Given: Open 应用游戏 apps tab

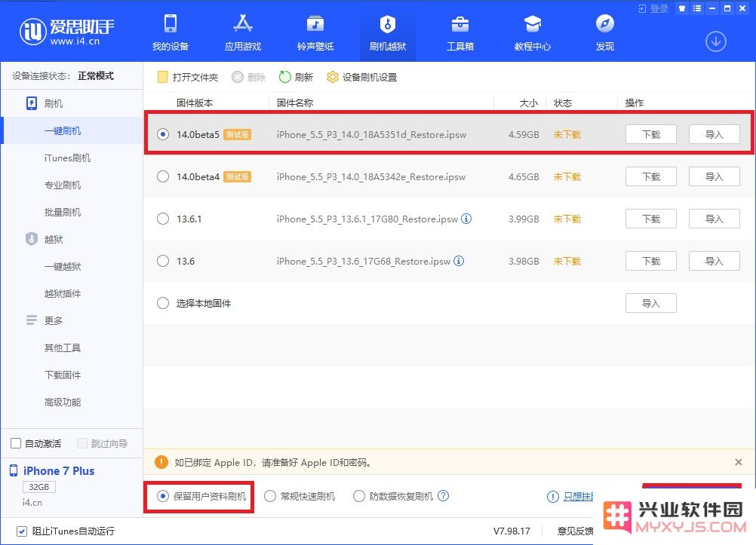Looking at the screenshot, I should 242,32.
